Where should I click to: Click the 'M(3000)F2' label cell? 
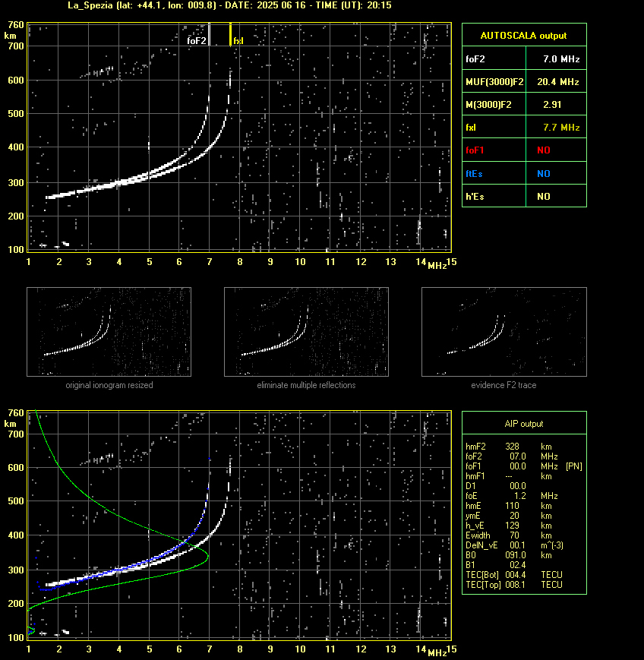point(494,104)
